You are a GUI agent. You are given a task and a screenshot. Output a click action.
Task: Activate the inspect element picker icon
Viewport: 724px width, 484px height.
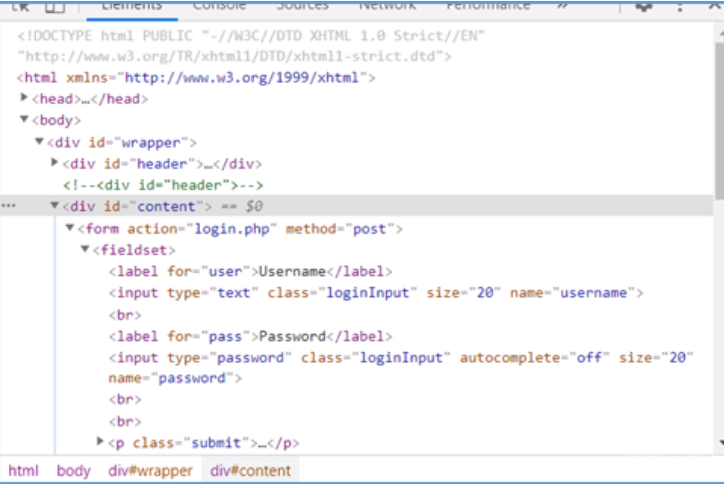point(21,6)
